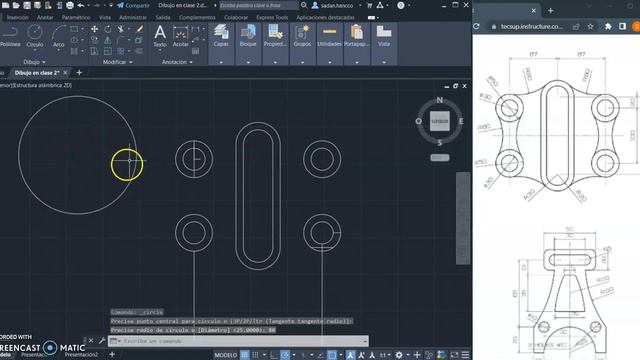Toggle the drawing grid display in status bar

244,355
